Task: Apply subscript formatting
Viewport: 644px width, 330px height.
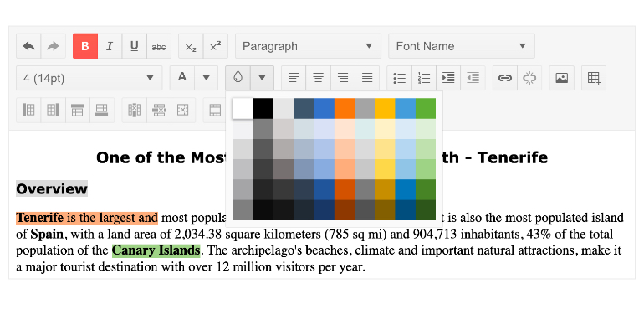Action: tap(191, 46)
